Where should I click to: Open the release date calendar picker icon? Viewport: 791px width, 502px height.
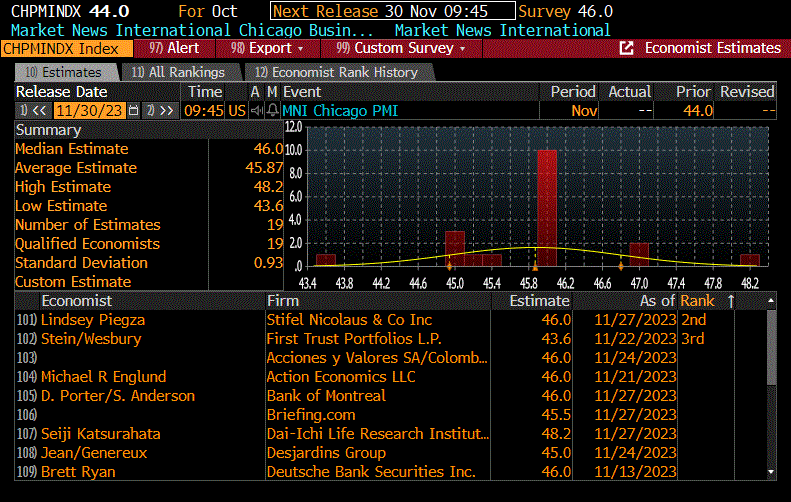point(133,110)
